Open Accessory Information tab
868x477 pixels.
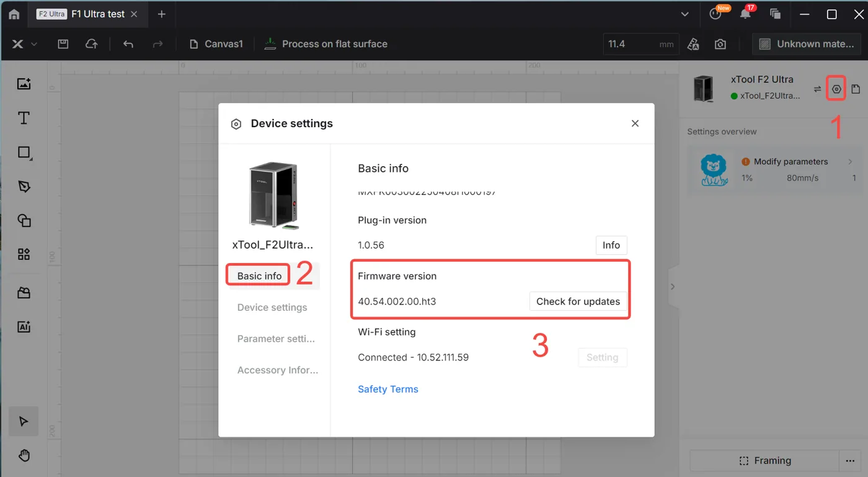pos(277,370)
